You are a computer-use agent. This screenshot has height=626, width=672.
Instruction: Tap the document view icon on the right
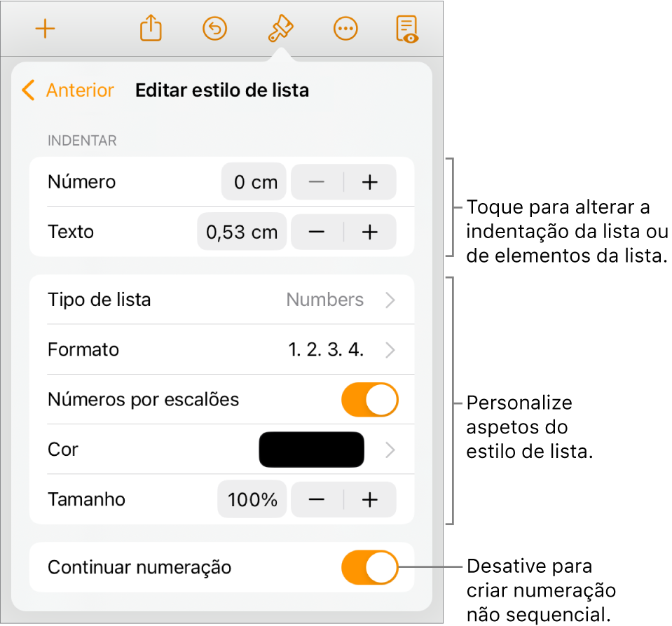pyautogui.click(x=409, y=28)
